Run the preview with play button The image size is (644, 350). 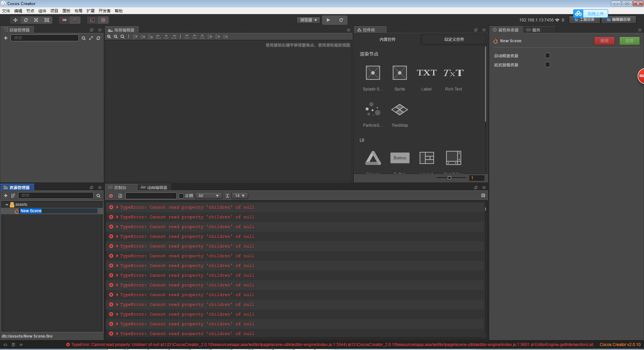click(328, 20)
